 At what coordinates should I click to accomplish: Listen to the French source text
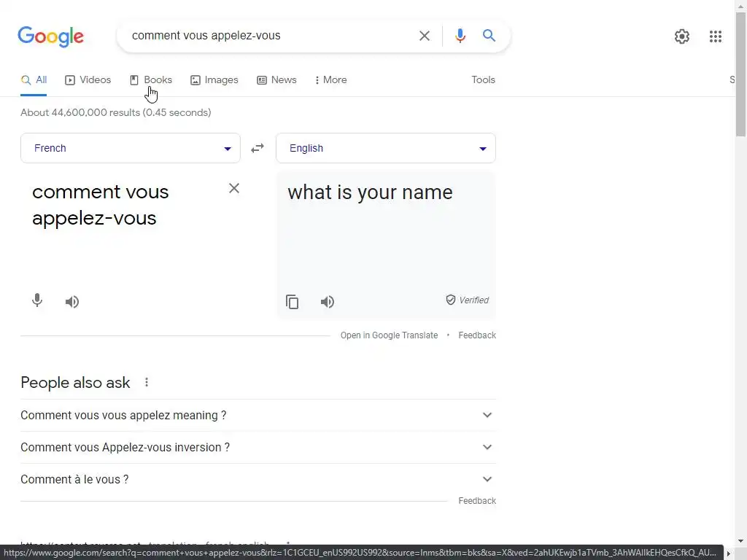tap(72, 302)
